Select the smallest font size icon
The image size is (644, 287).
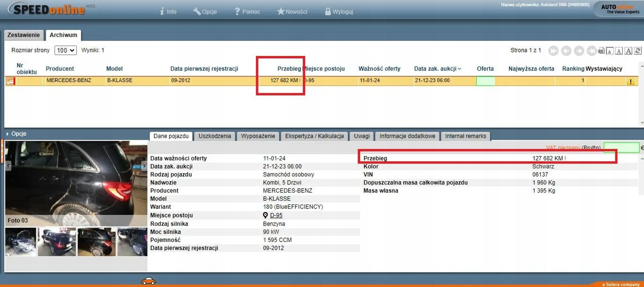[x=609, y=51]
